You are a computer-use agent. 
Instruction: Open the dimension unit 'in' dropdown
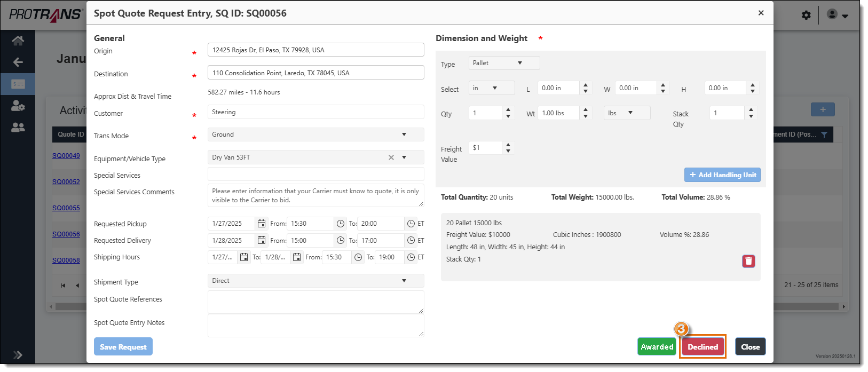tap(492, 88)
